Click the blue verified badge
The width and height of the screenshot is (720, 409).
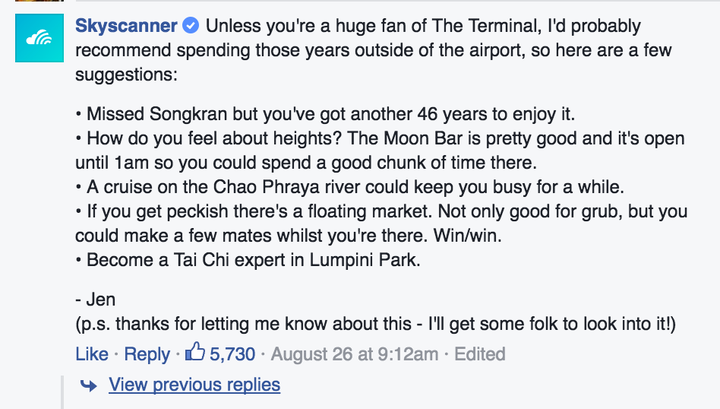[x=189, y=25]
